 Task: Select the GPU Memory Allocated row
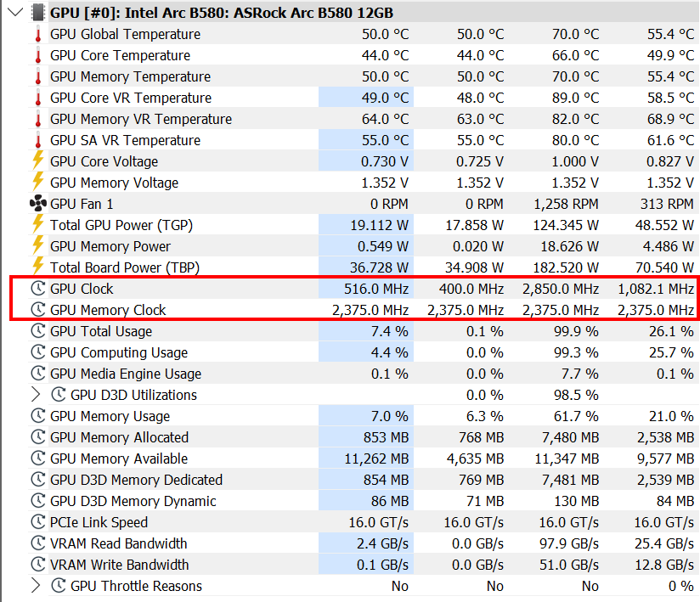coord(362,437)
